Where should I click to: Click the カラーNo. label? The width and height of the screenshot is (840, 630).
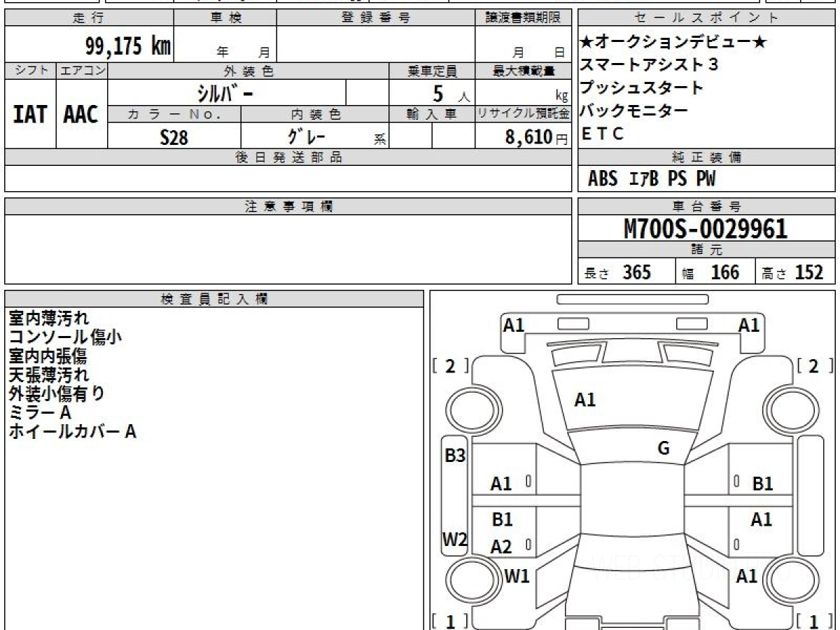point(174,114)
